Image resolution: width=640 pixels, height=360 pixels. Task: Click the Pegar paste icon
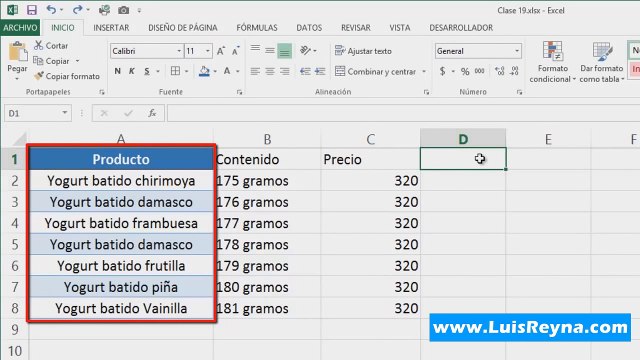tap(17, 52)
